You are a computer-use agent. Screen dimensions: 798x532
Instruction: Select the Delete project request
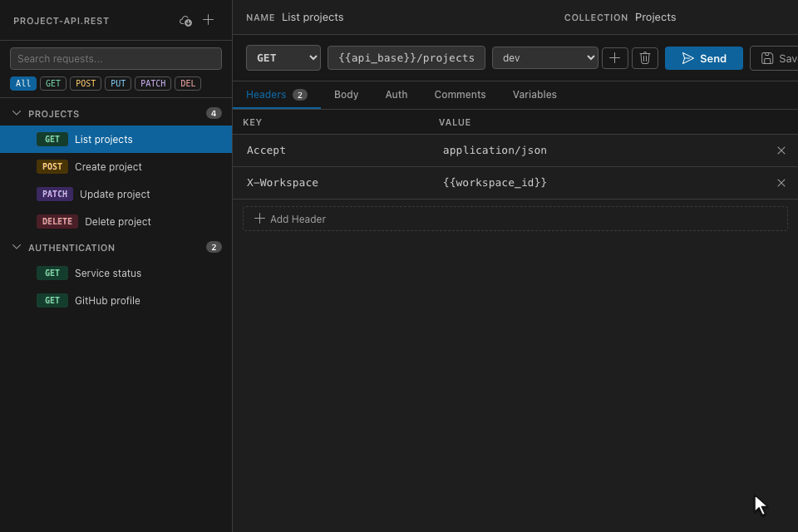(x=116, y=222)
